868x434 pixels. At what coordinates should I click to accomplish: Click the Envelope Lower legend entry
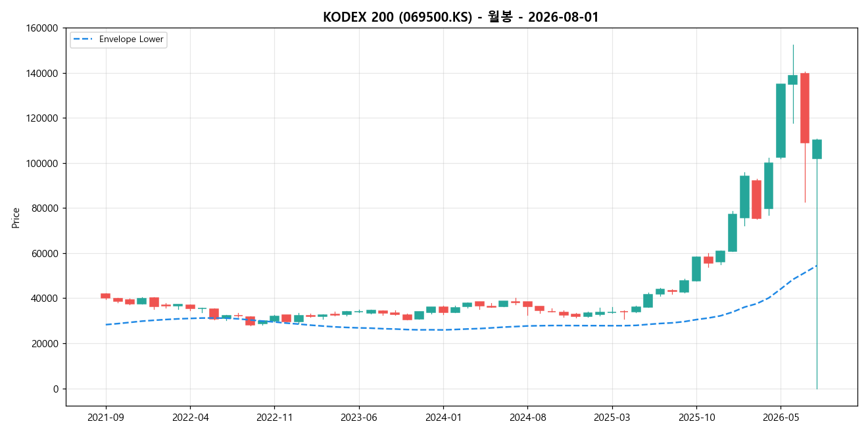pyautogui.click(x=118, y=39)
